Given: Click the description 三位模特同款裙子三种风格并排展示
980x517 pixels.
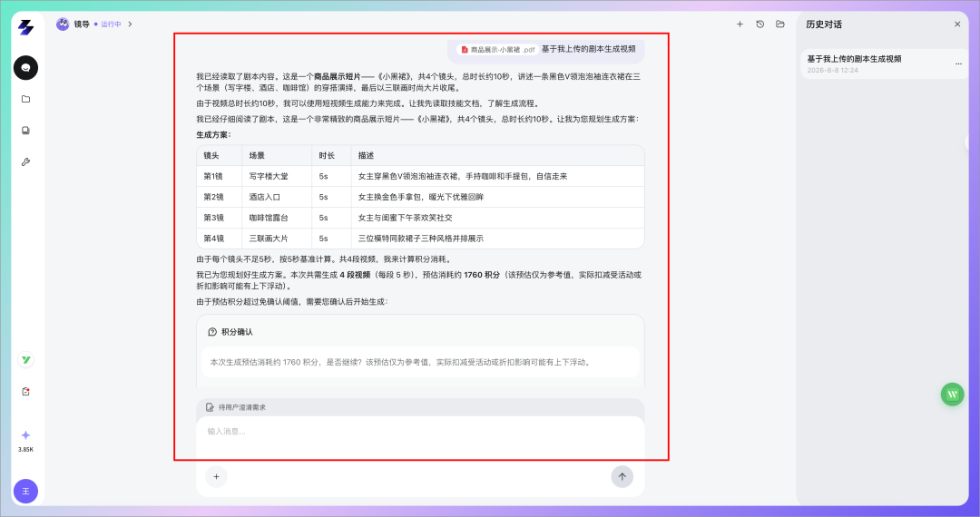Looking at the screenshot, I should coord(421,238).
